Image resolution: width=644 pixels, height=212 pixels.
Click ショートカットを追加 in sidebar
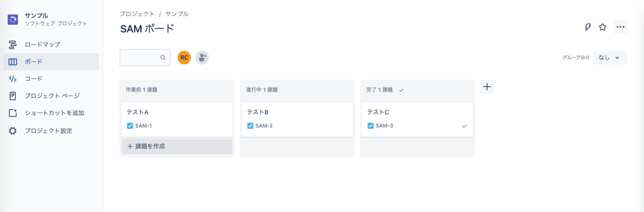point(54,113)
